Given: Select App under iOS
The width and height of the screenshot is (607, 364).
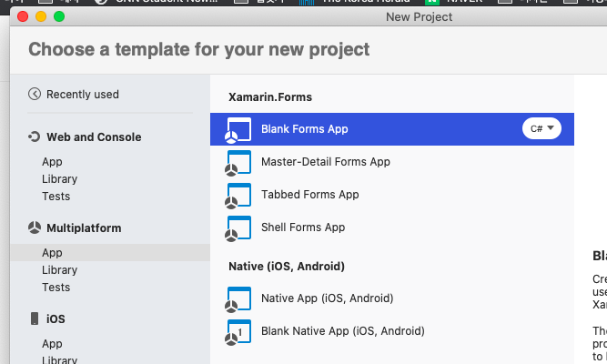Looking at the screenshot, I should click(52, 344).
